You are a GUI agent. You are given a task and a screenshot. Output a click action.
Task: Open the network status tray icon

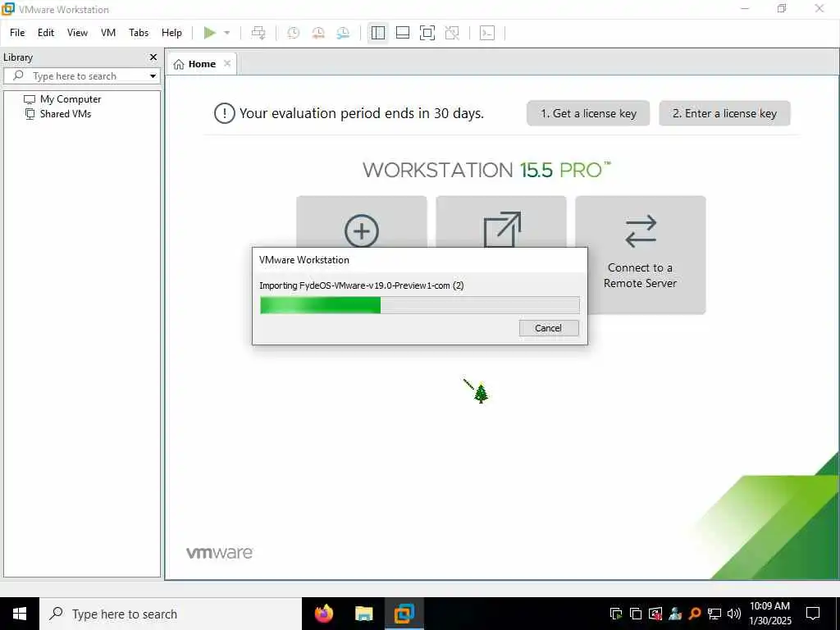[714, 614]
